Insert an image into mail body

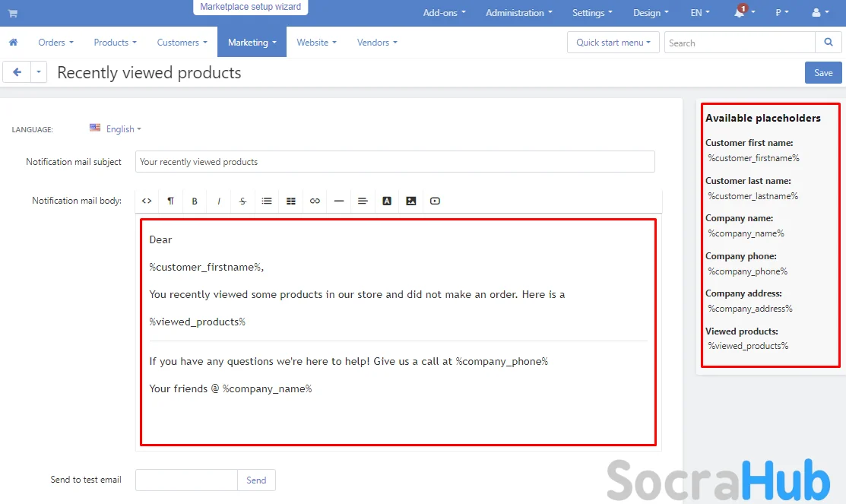pos(410,201)
